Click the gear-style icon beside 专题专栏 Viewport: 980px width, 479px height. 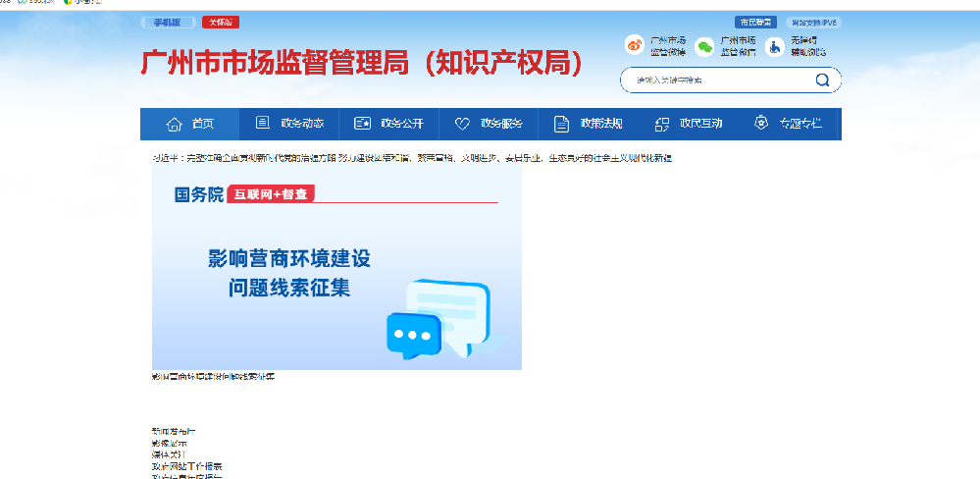[760, 124]
